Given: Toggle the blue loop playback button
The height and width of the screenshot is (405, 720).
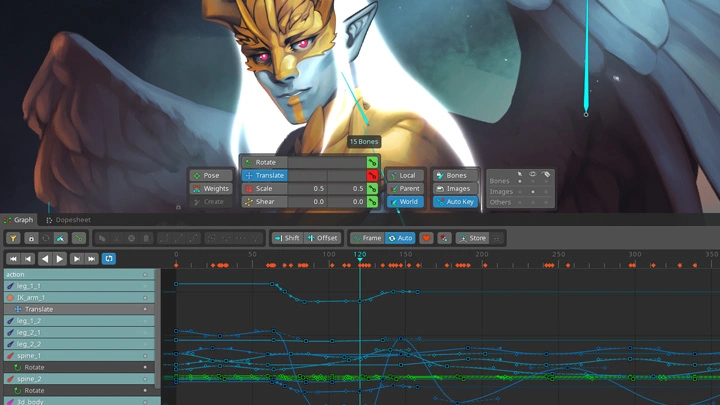Looking at the screenshot, I should (x=109, y=259).
